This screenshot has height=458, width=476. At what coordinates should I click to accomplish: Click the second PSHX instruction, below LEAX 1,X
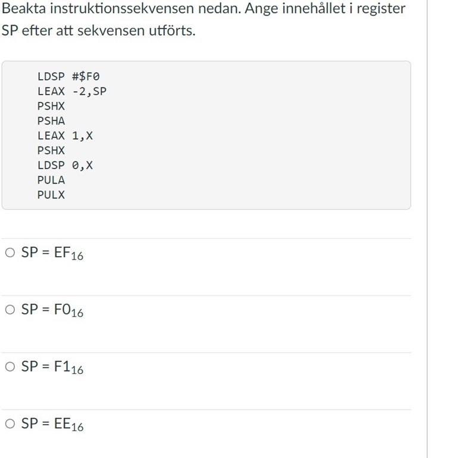pyautogui.click(x=51, y=151)
